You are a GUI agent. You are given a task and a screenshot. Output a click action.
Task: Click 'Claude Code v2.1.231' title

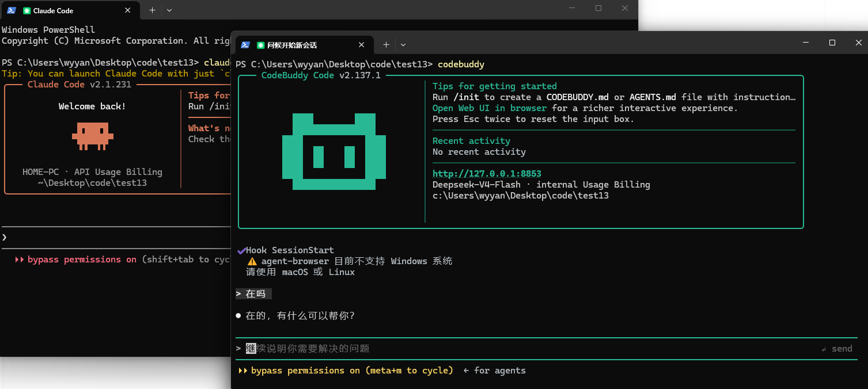point(79,85)
